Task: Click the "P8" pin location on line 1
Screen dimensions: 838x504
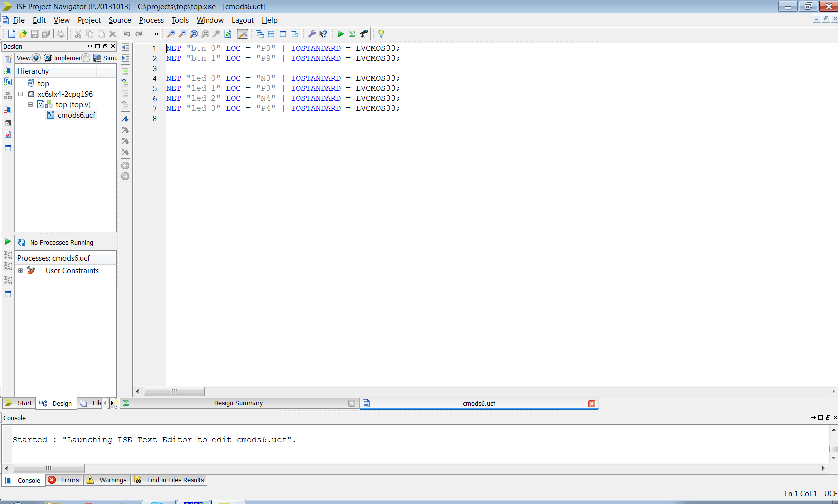Action: (266, 48)
